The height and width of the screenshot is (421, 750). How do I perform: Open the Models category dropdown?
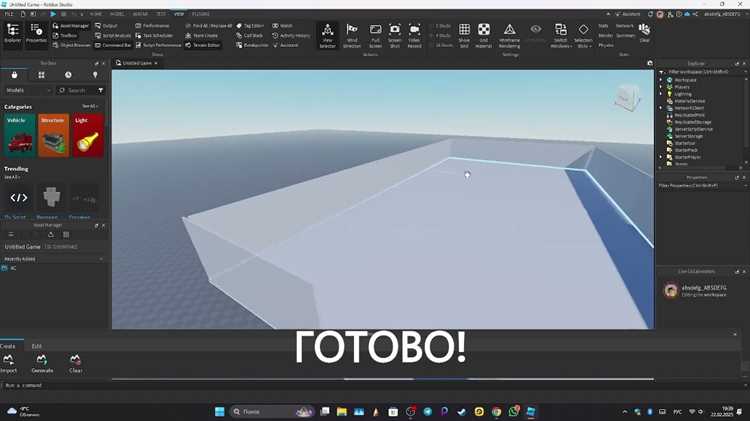pyautogui.click(x=28, y=90)
